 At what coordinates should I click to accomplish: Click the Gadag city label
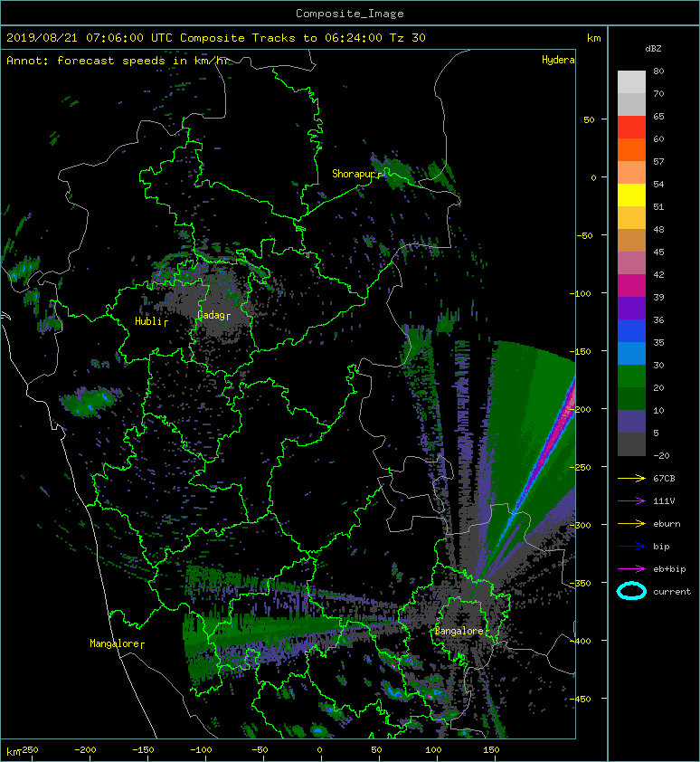tap(211, 316)
